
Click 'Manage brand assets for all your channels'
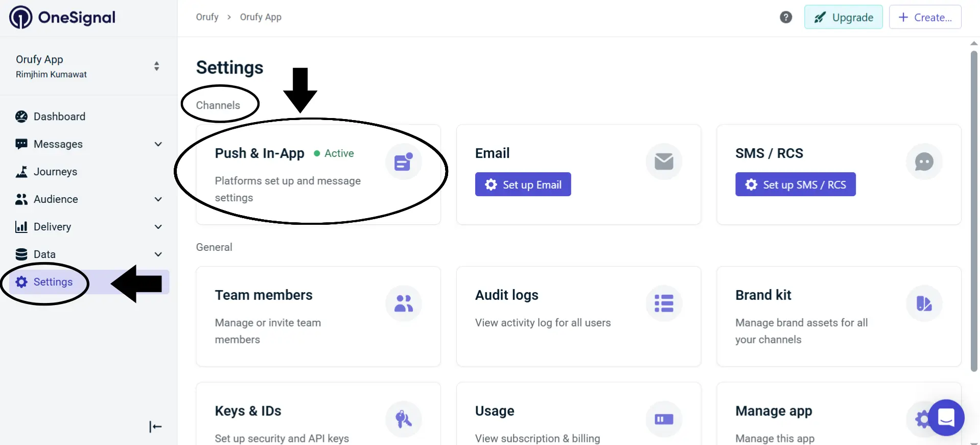click(x=802, y=331)
